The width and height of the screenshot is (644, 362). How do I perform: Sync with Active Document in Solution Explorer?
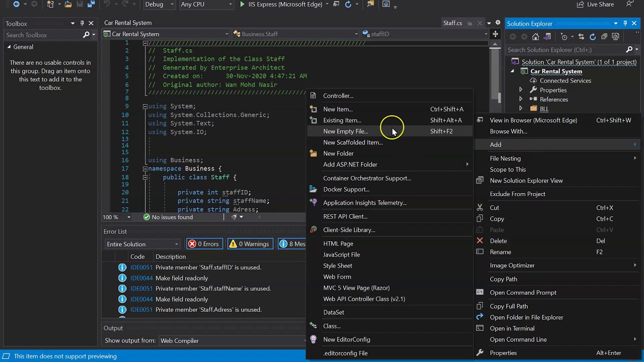pyautogui.click(x=581, y=37)
